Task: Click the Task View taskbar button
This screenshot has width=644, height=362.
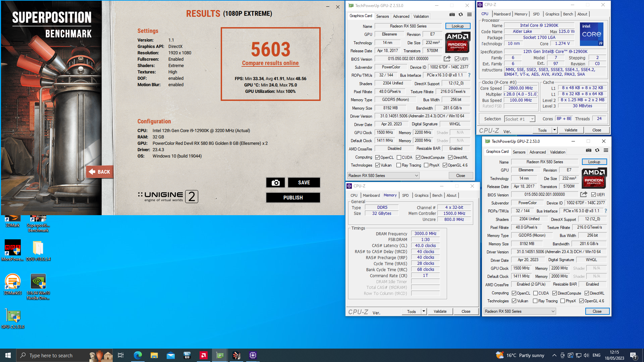Action: (121, 355)
